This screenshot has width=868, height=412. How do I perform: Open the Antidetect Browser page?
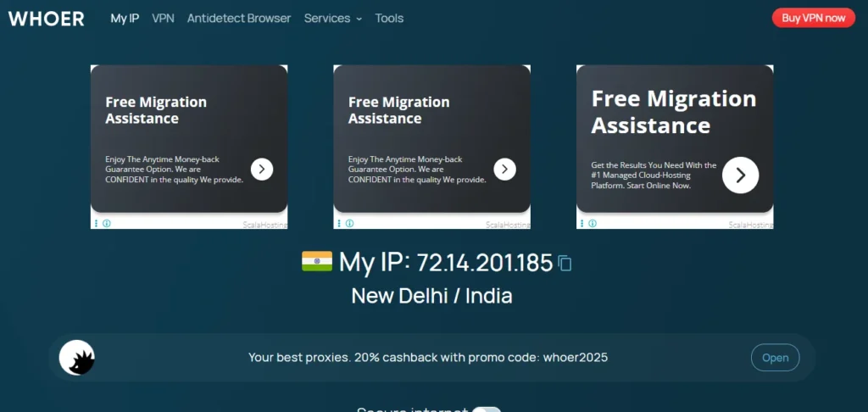[238, 18]
